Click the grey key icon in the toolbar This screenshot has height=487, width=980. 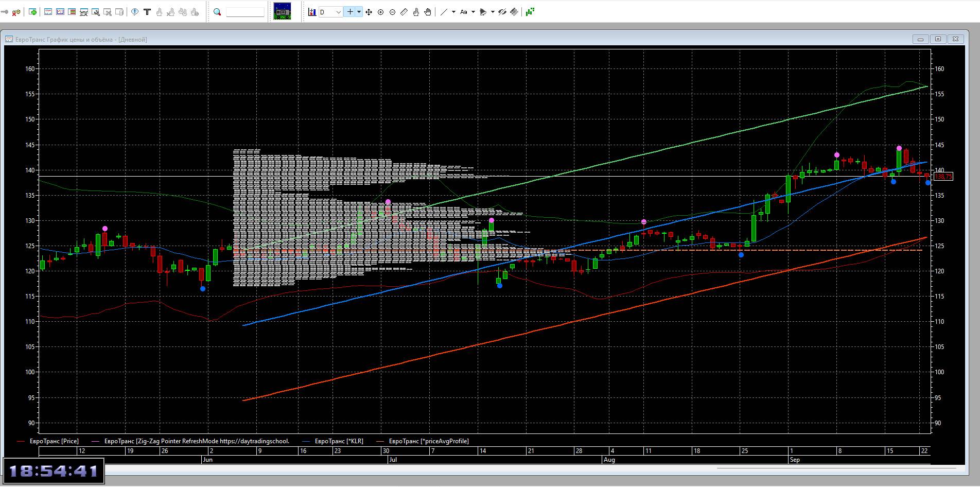point(5,12)
